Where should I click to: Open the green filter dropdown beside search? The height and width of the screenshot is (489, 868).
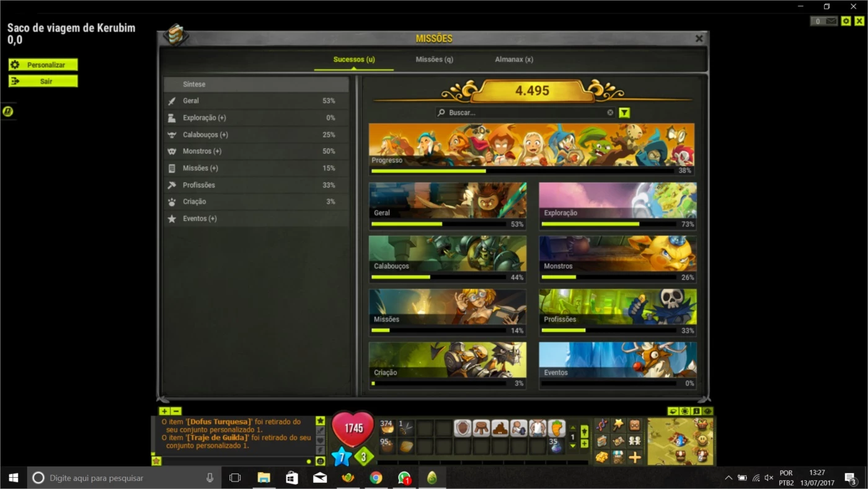pos(624,113)
